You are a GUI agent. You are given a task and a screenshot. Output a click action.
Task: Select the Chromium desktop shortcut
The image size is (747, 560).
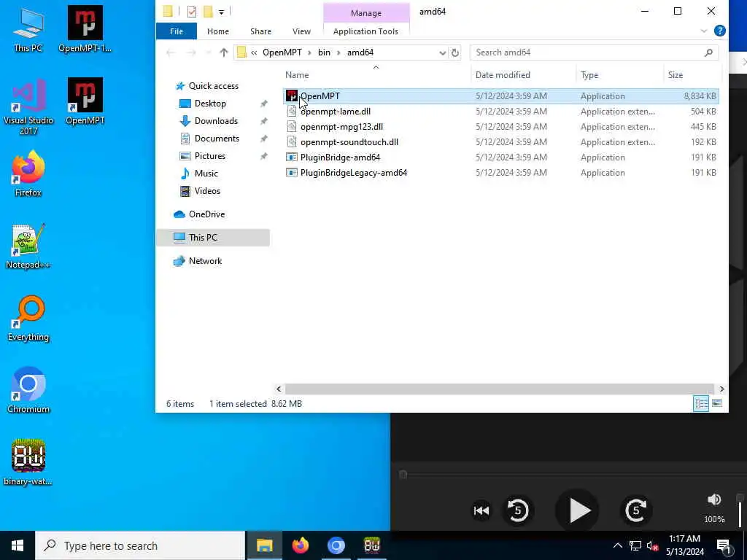[28, 391]
